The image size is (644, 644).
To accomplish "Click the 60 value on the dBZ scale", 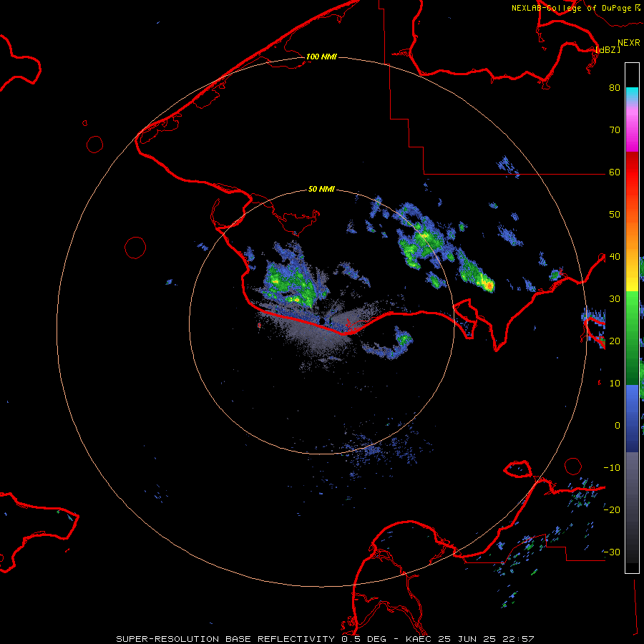I will pyautogui.click(x=615, y=172).
